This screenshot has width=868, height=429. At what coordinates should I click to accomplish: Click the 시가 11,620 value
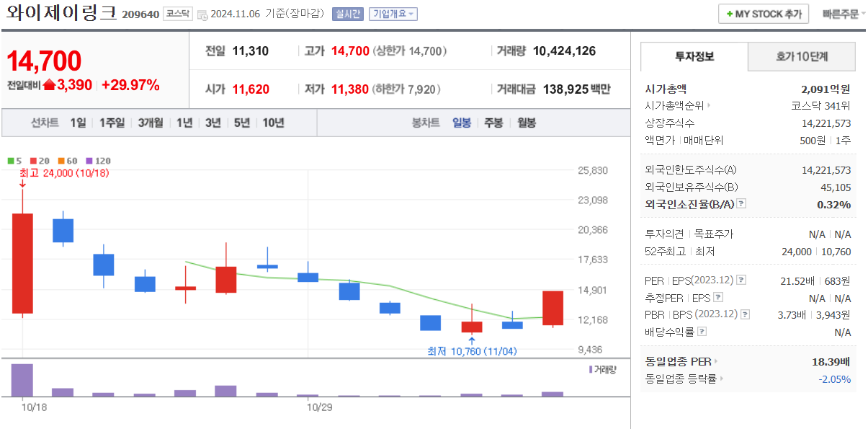point(251,89)
